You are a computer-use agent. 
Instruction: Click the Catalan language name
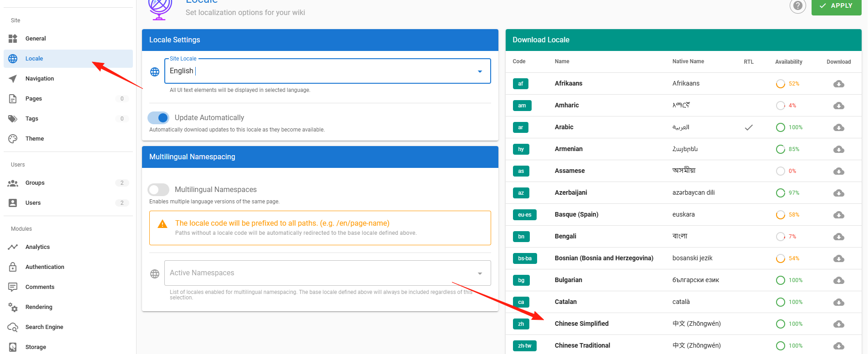566,302
